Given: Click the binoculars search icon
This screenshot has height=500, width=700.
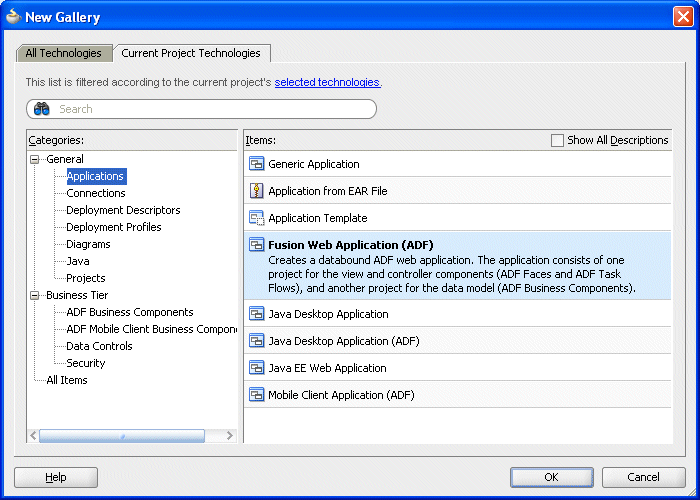Looking at the screenshot, I should 42,109.
